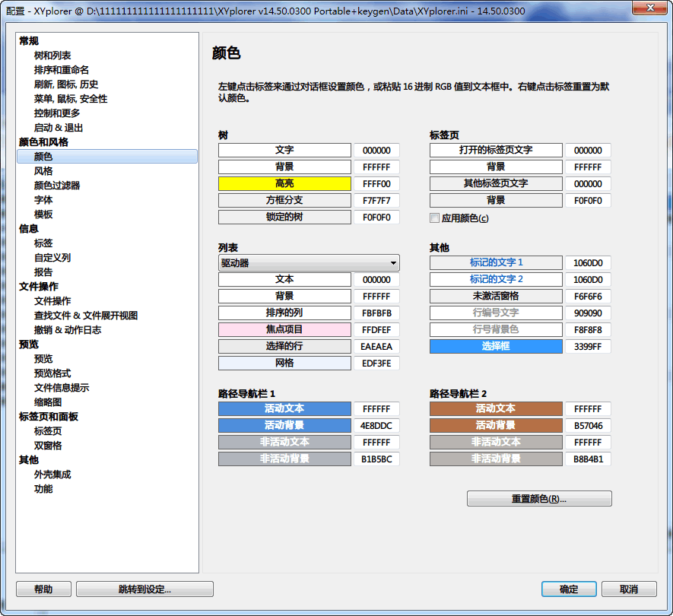This screenshot has height=616, width=673.
Task: Click the 选择的行 color label
Action: point(284,347)
